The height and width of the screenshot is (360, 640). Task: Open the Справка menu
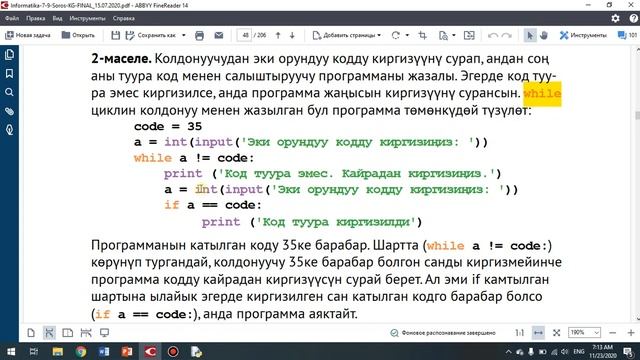124,18
